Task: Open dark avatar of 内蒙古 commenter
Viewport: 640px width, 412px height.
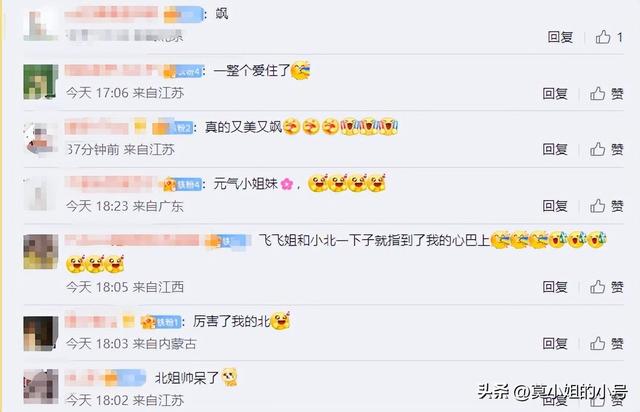Action: pyautogui.click(x=40, y=334)
